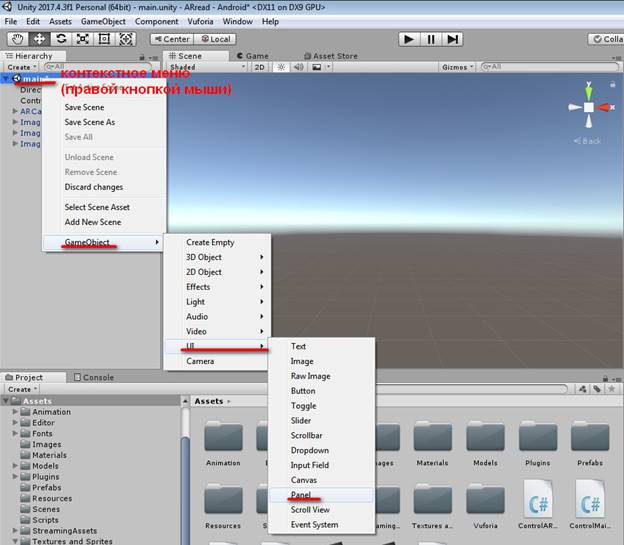Open the Collab dropdown
Screen dimensions: 624x545
[x=606, y=39]
